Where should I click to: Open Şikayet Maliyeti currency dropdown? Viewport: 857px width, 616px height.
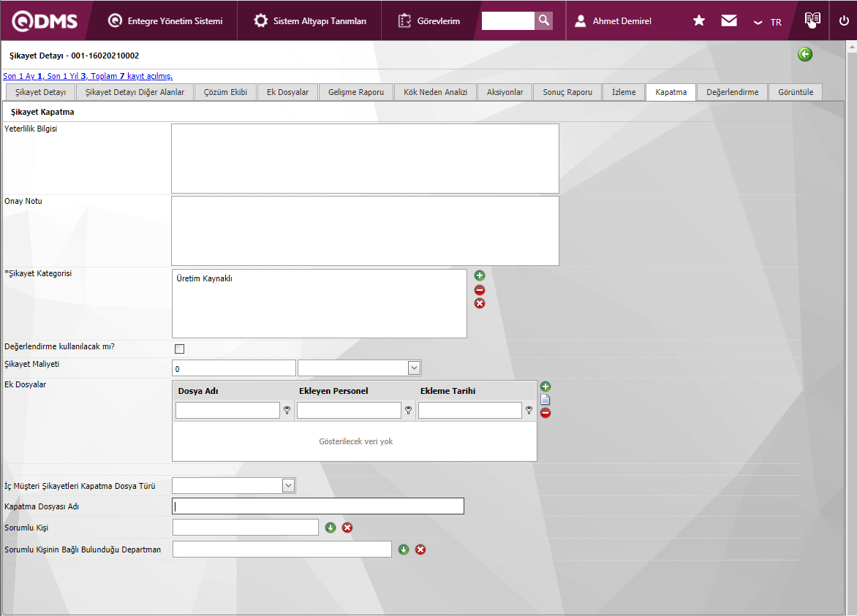[414, 368]
